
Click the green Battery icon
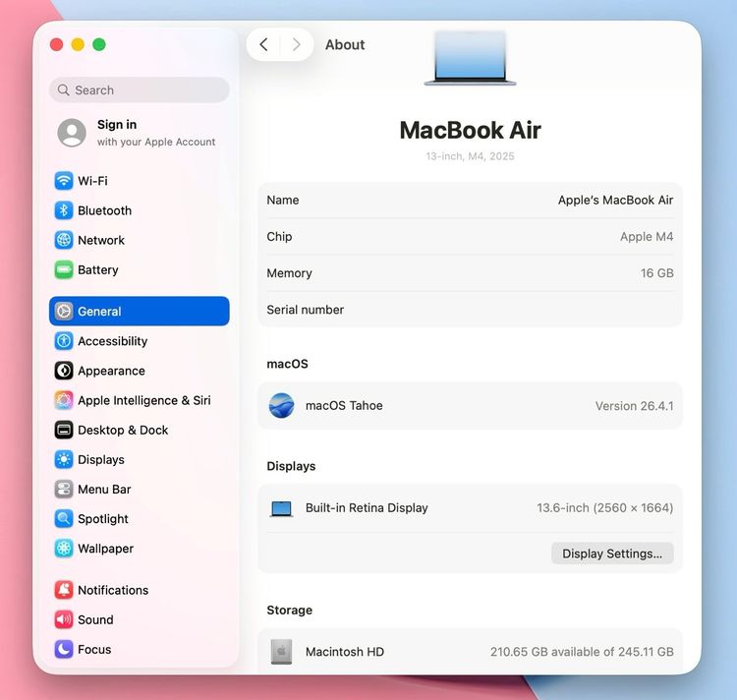tap(64, 269)
